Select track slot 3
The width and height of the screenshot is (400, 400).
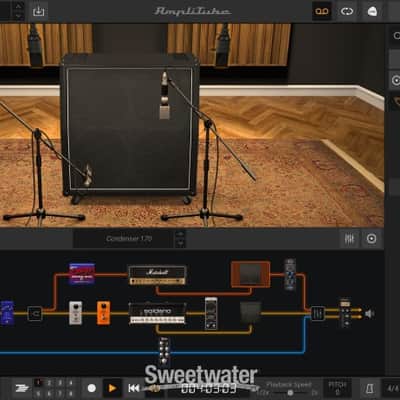coord(60,383)
